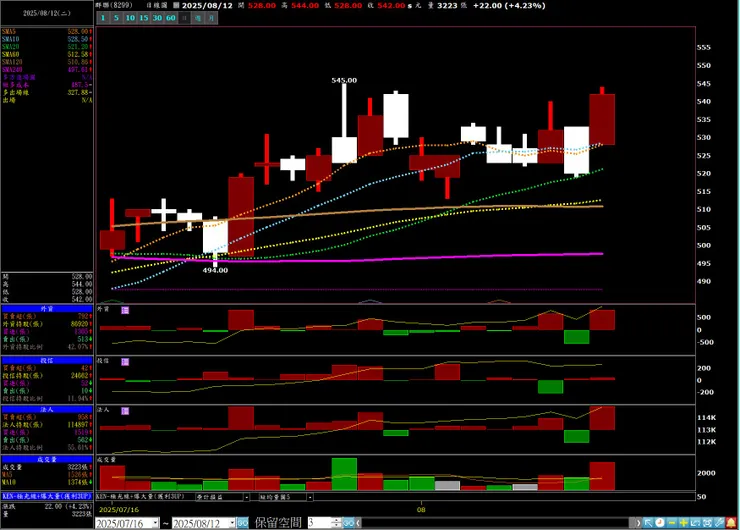Click the SMA10 legend entry
Screen dimensions: 740x530
(47, 39)
